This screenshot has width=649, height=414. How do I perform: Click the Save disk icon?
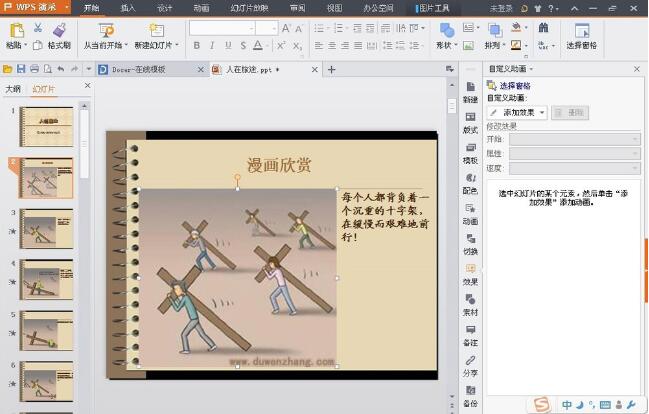click(x=21, y=69)
